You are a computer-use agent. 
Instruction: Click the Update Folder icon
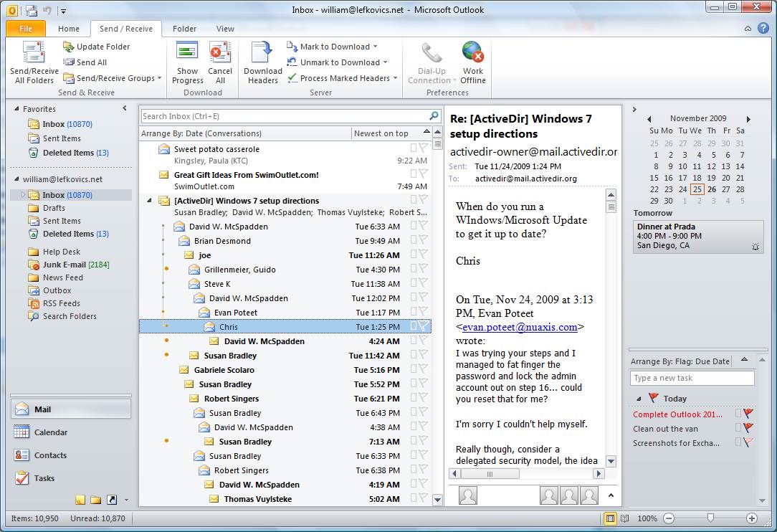click(68, 47)
